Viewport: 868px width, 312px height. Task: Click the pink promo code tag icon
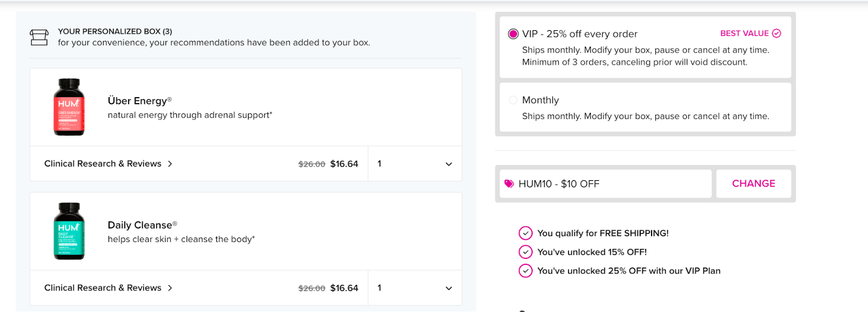pyautogui.click(x=509, y=184)
